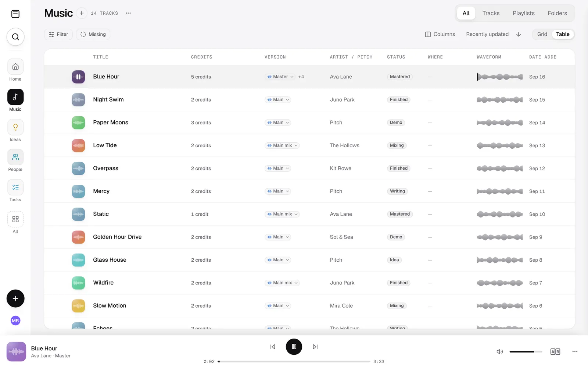
Task: Open the All grid icon
Action: [15, 219]
